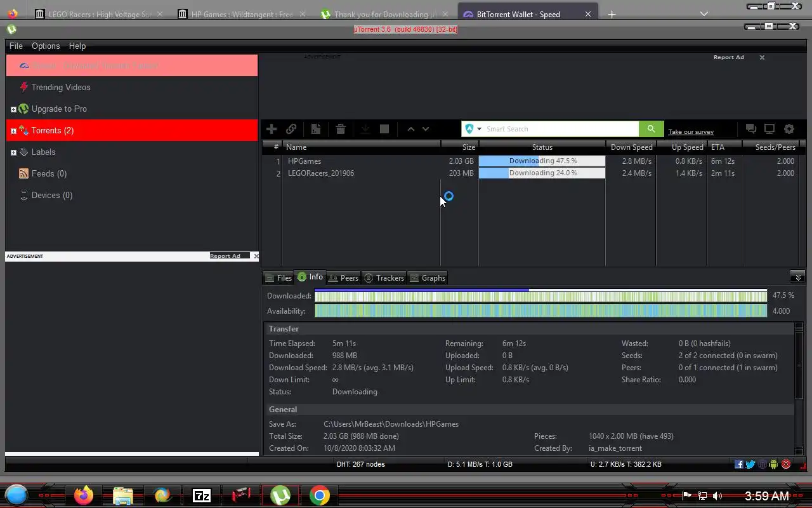Click the Start torrent download-arrow icon
Screen dimensions: 812x508
[365, 129]
